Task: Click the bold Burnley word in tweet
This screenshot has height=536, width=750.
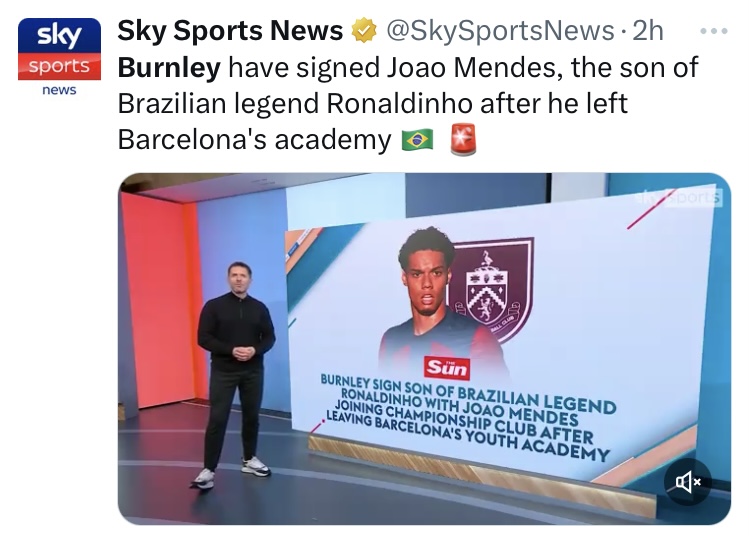Action: (x=169, y=67)
